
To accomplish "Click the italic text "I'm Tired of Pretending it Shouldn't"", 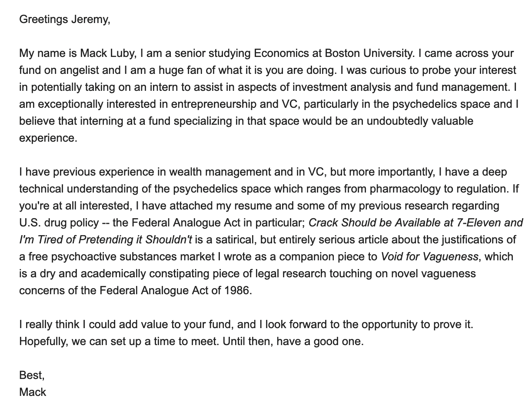I will click(106, 239).
